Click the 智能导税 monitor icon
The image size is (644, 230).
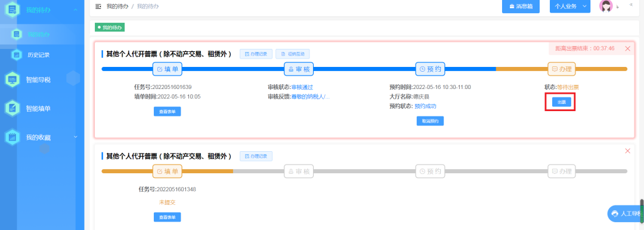(13, 79)
